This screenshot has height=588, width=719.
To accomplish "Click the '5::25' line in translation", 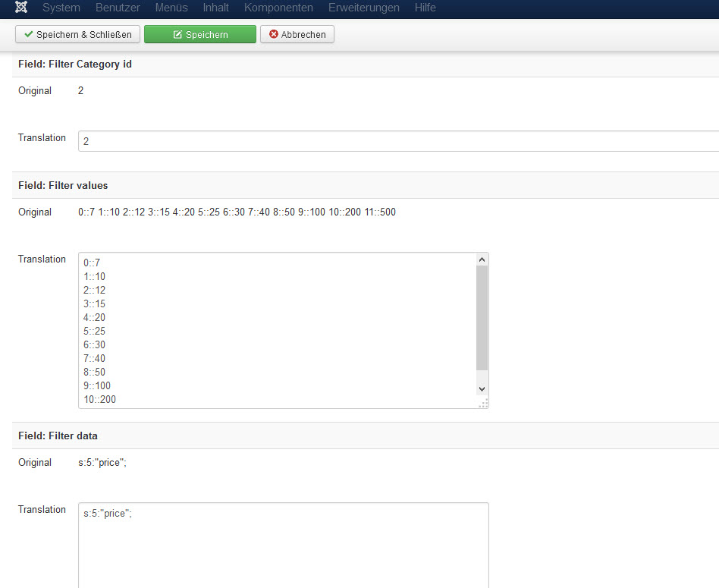I will [94, 331].
